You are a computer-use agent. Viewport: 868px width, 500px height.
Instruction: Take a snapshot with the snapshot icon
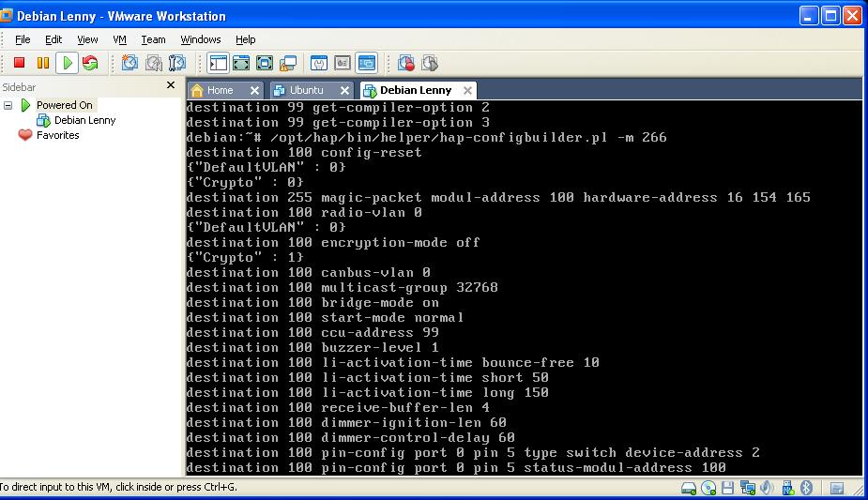pyautogui.click(x=130, y=63)
